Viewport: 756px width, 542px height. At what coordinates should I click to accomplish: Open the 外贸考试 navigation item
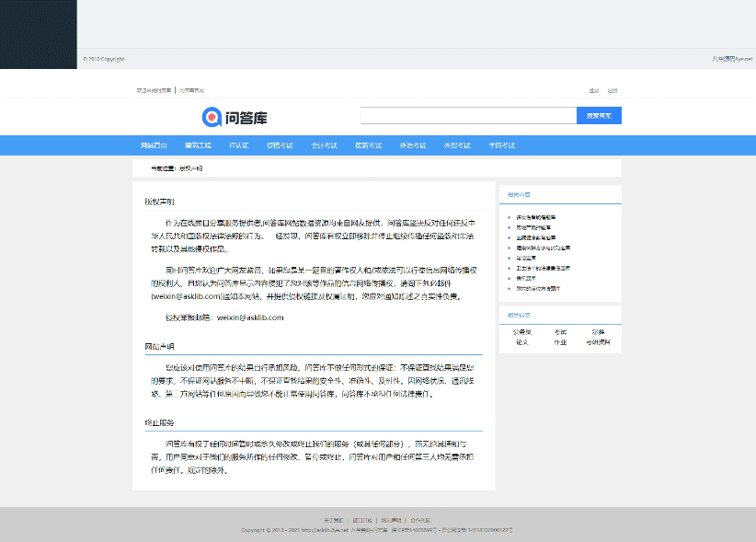[x=457, y=145]
